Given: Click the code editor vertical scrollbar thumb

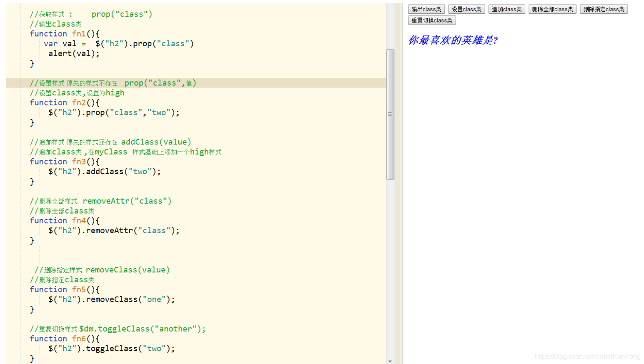Looking at the screenshot, I should (390, 114).
